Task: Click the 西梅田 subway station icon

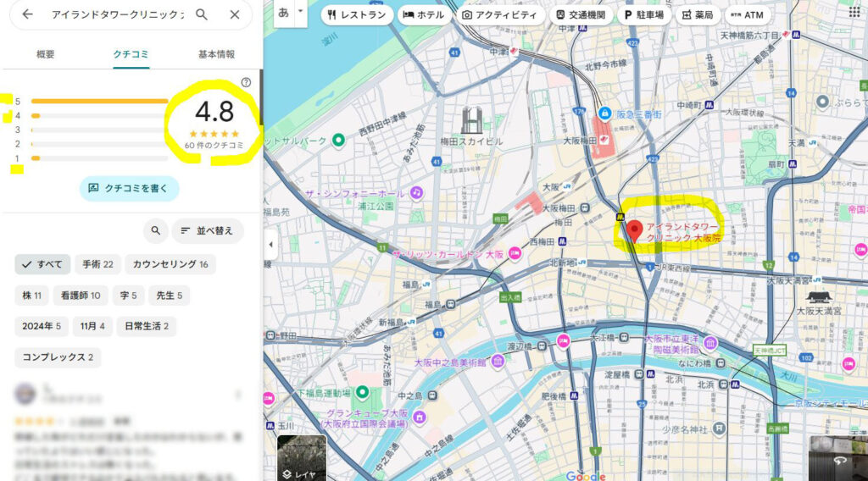Action: point(562,241)
